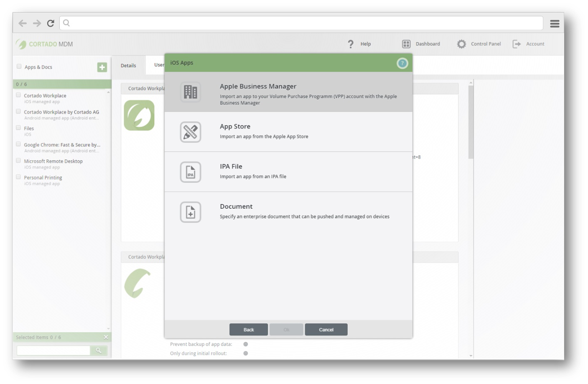The image size is (588, 384).
Task: Toggle Prevent backup of app data
Action: tap(246, 344)
